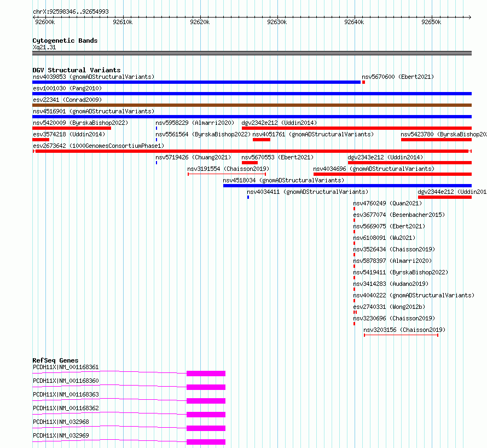
Task: Click the red nsv5420009 variant bar
Action: pos(72,128)
